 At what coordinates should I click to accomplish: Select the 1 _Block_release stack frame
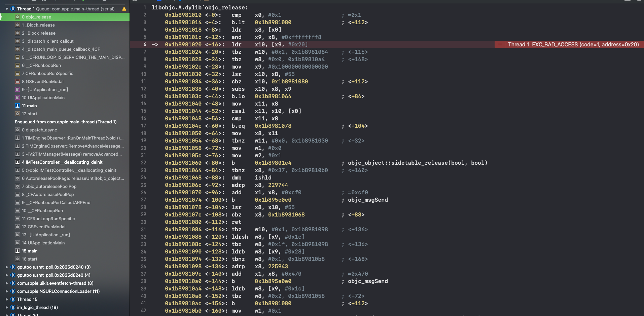[x=38, y=25]
